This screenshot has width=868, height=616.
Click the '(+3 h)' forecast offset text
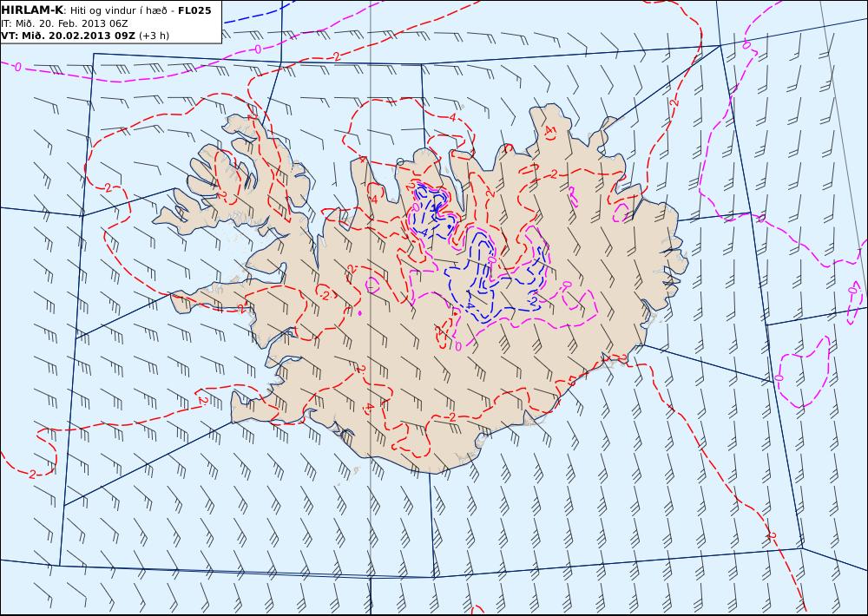(154, 36)
